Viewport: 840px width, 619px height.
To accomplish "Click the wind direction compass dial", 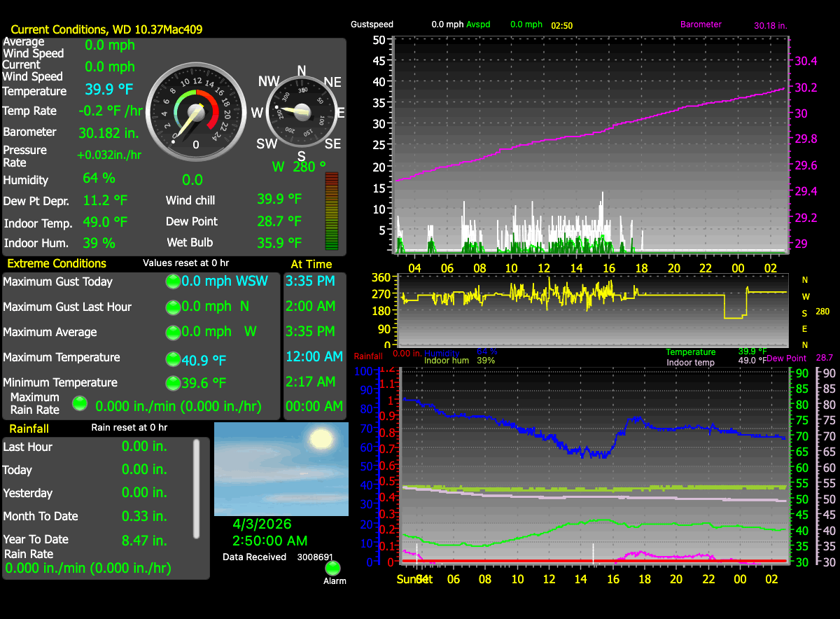I will pos(301,111).
